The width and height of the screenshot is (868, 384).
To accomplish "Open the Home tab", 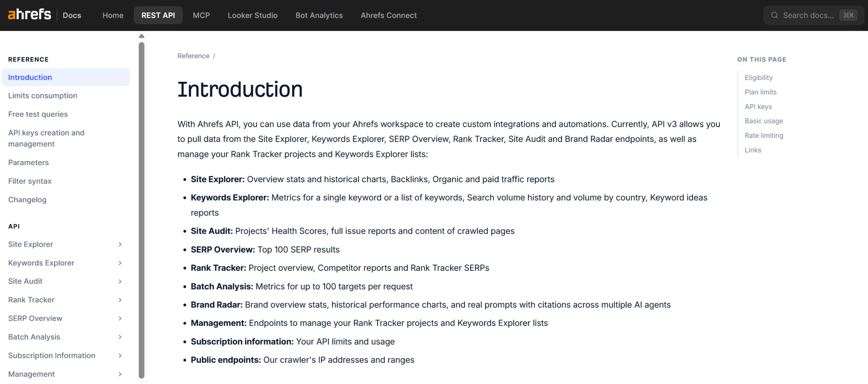I will coord(113,15).
